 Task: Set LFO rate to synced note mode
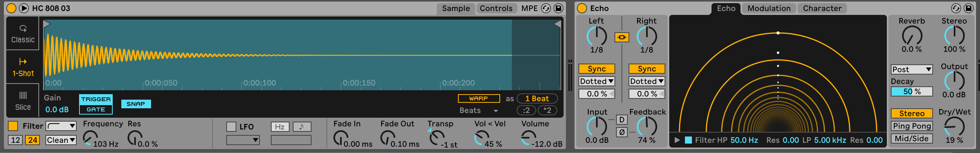(x=302, y=127)
